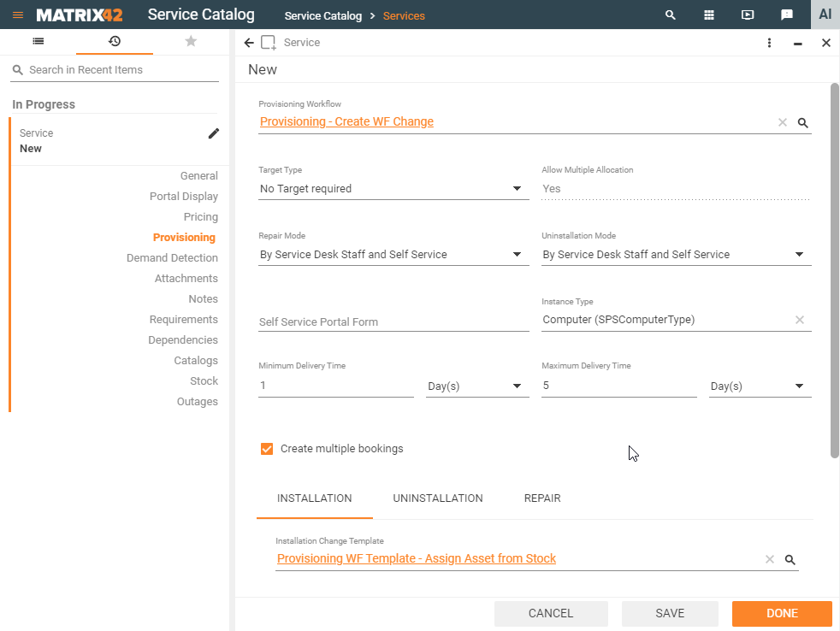Expand the Uninstallation Mode dropdown
This screenshot has height=631, width=840.
coord(799,255)
